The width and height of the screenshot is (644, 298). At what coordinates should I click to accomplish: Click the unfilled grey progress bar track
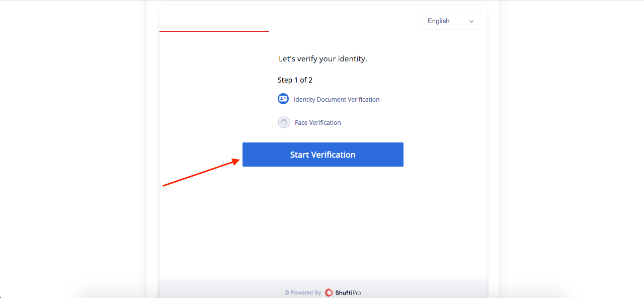coord(377,32)
